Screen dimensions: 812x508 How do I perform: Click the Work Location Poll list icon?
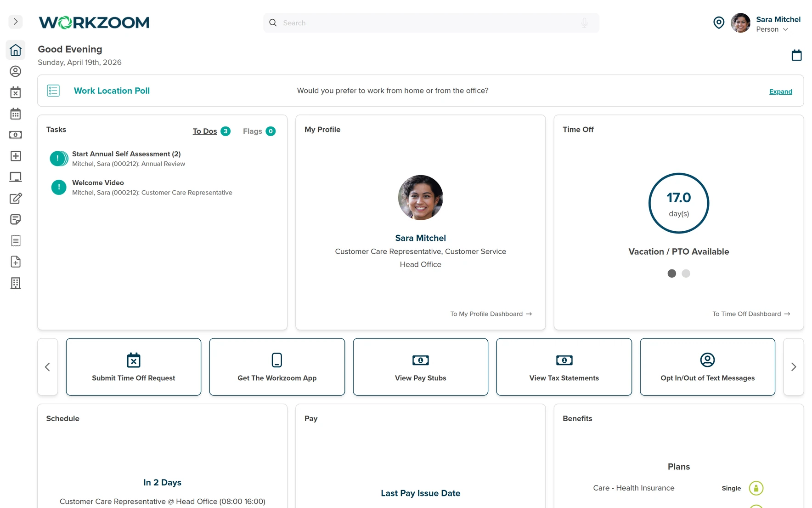(x=53, y=91)
